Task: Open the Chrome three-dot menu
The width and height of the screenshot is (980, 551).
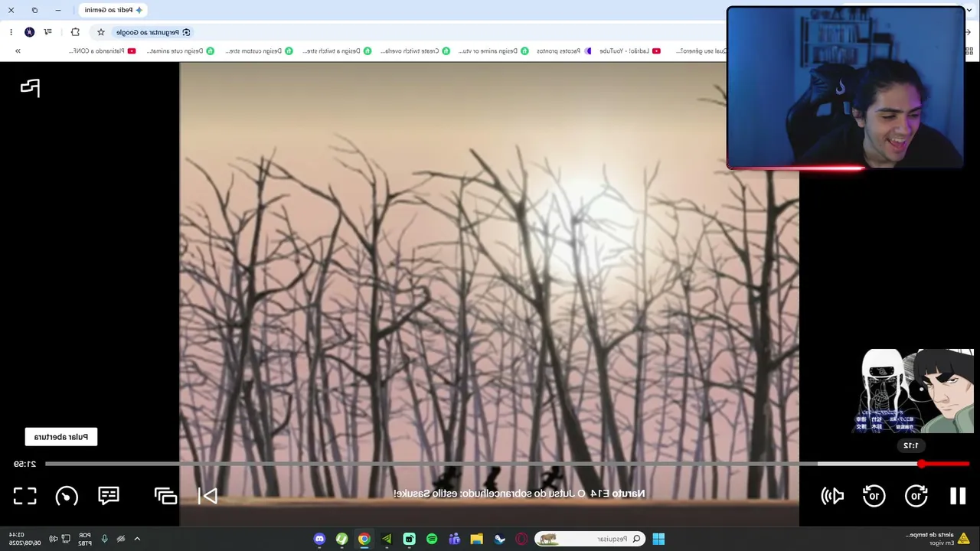Action: click(x=10, y=32)
